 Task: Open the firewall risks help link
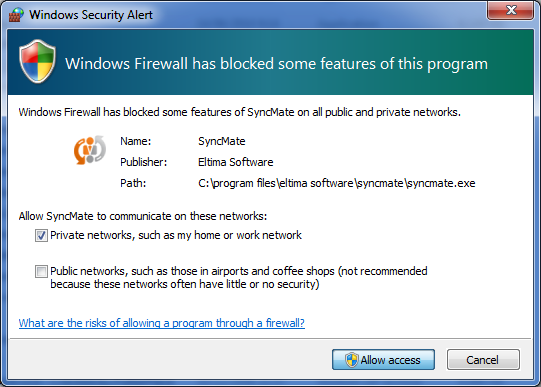(162, 323)
